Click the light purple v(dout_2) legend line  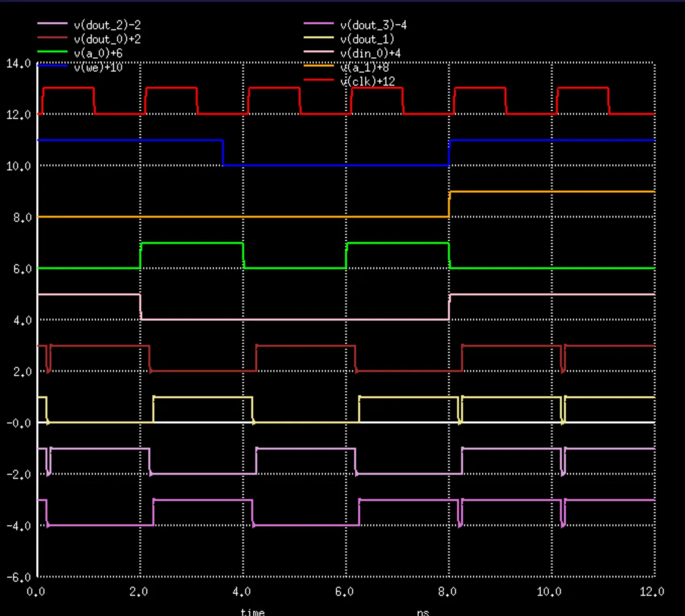coord(52,25)
